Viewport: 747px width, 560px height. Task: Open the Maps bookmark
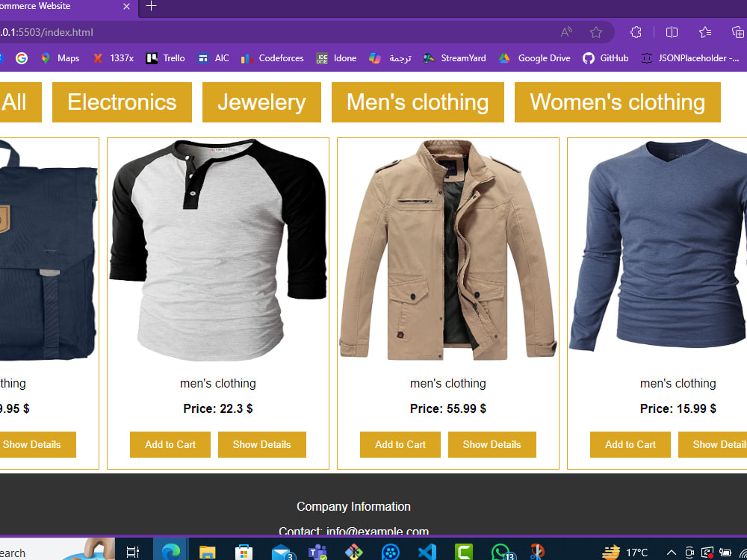coord(61,58)
